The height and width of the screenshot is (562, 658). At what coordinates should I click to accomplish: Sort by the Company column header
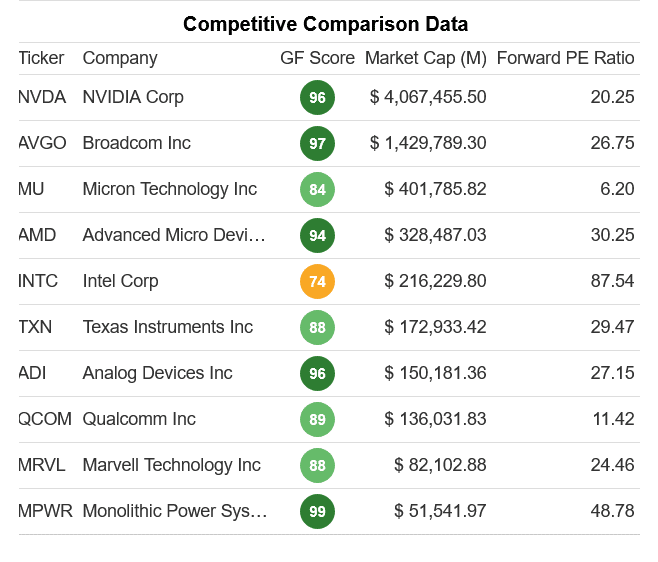coord(120,58)
